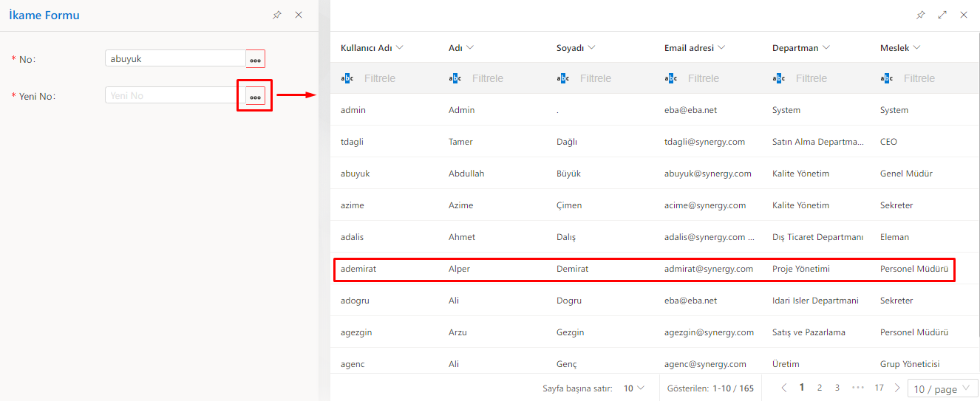Expand Kullanıcı Adı column header menu
Viewport: 980px width, 401px height.
400,48
